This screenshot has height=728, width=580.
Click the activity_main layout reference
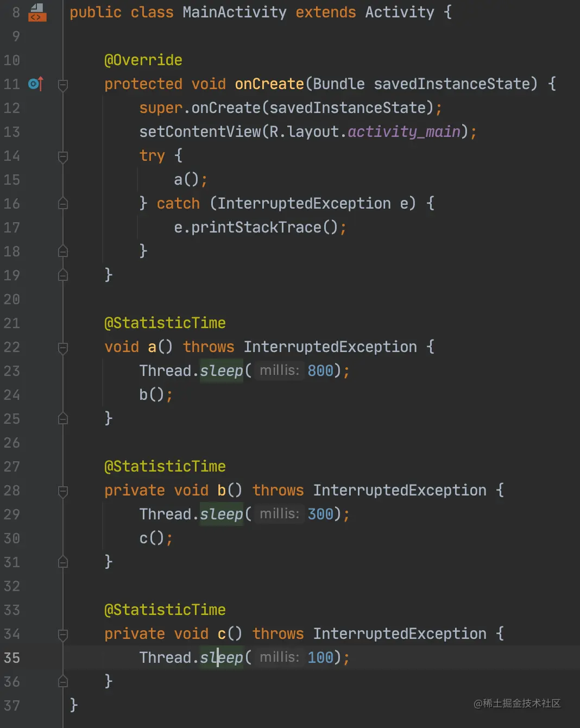click(404, 131)
